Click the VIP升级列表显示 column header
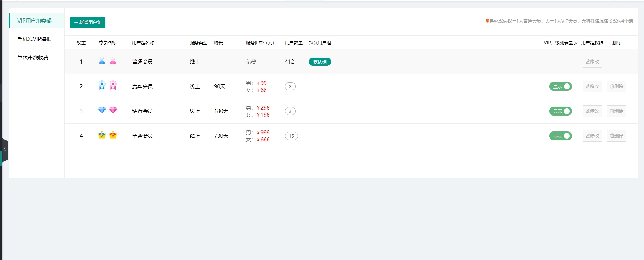The width and height of the screenshot is (644, 260). 561,43
